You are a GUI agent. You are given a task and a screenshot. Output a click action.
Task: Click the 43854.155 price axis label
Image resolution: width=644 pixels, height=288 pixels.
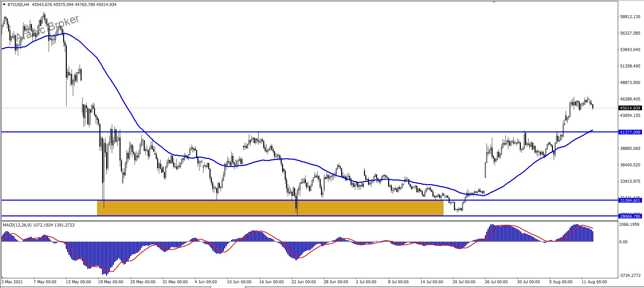[x=630, y=116]
